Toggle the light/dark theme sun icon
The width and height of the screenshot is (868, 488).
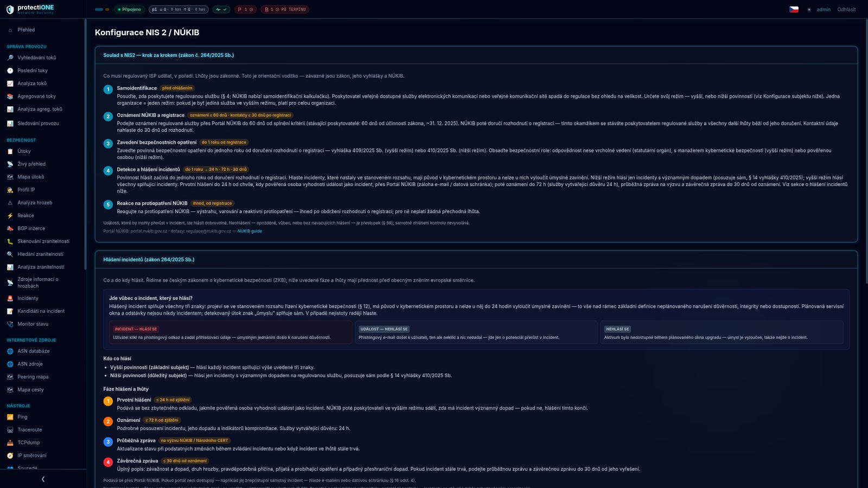point(809,10)
